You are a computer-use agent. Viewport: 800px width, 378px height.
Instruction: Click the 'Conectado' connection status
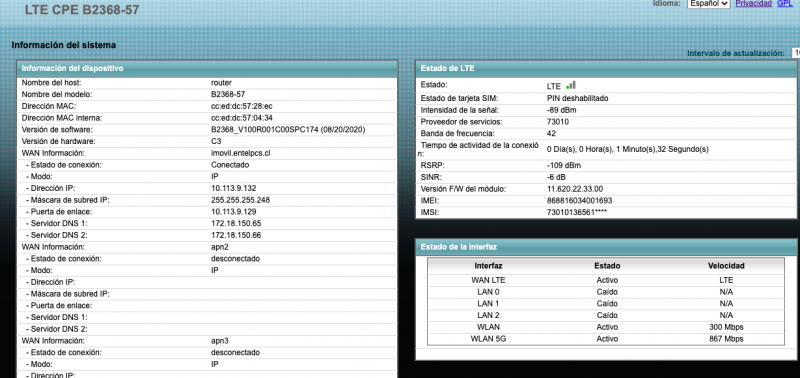click(230, 165)
